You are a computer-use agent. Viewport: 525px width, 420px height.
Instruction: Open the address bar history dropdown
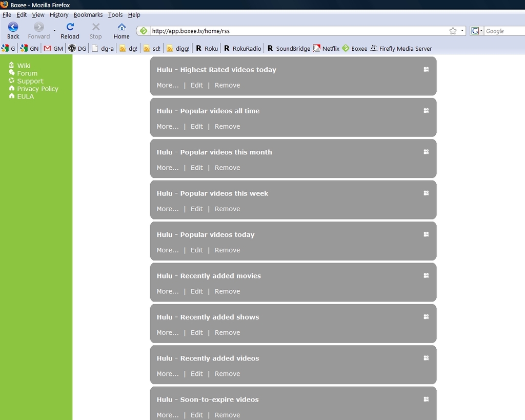(462, 31)
